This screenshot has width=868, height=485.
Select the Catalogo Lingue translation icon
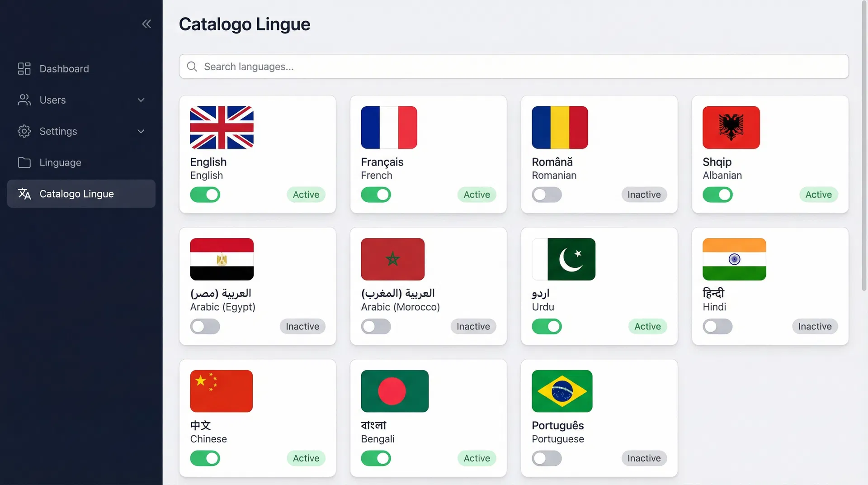(x=24, y=194)
